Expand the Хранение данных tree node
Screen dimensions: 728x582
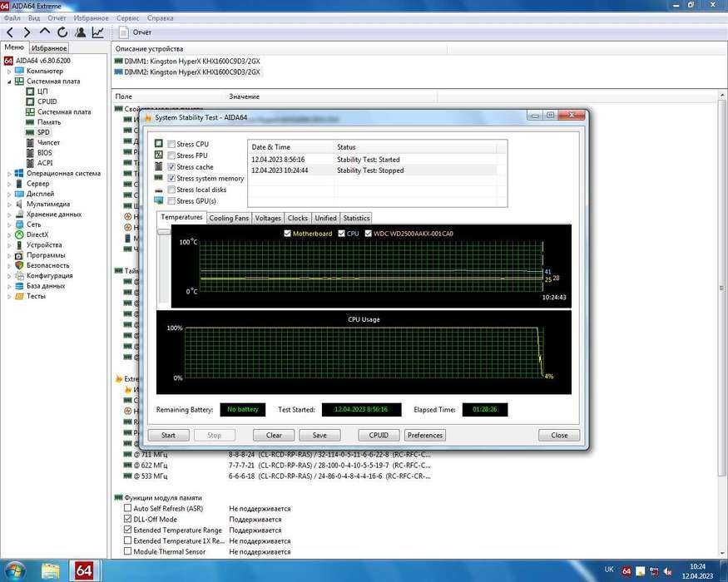9,215
